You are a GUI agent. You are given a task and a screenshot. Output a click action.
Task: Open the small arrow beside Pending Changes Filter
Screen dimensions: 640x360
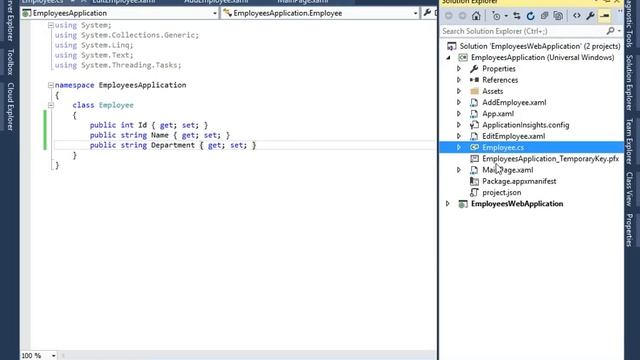(506, 16)
